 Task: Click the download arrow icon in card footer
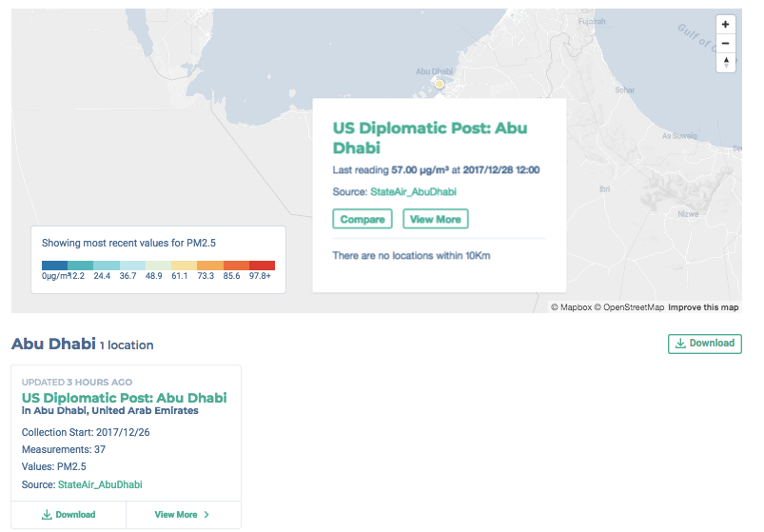tap(47, 515)
